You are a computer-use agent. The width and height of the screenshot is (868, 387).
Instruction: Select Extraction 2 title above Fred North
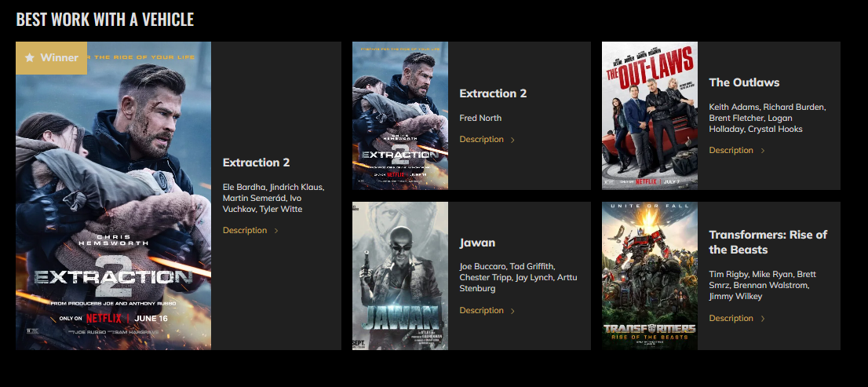click(x=493, y=93)
